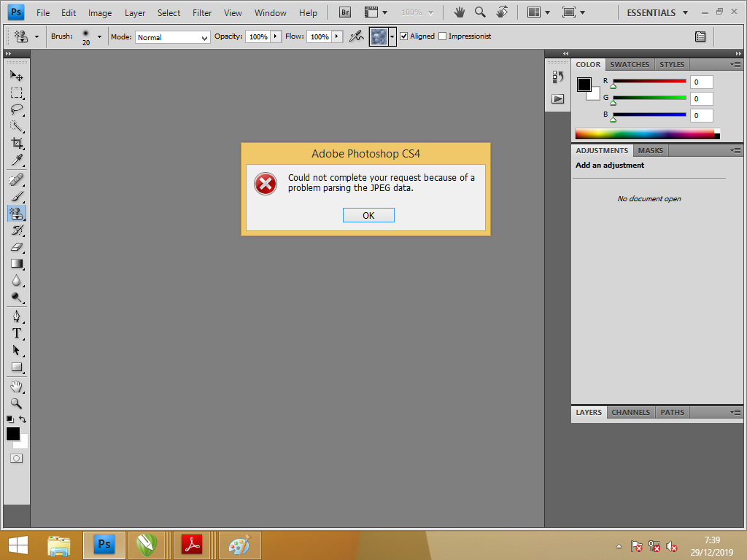Select the Path Selection tool

(17, 350)
